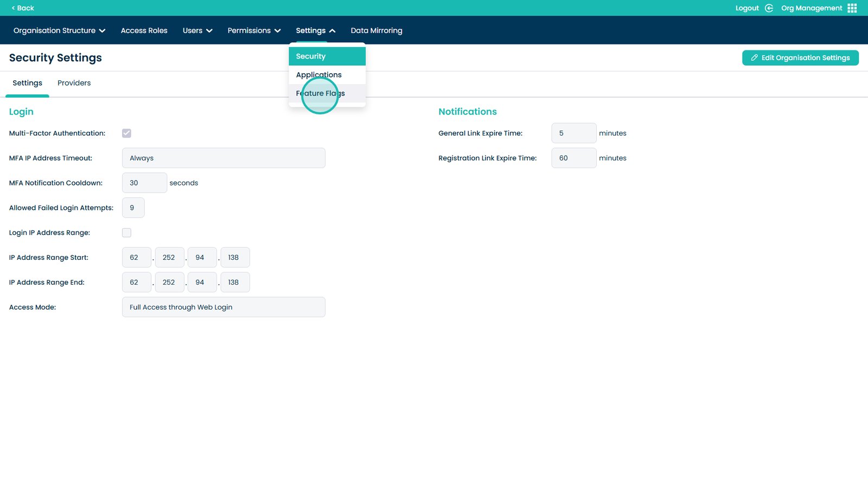Click the Org Management grid icon
The image size is (868, 488).
click(x=852, y=8)
